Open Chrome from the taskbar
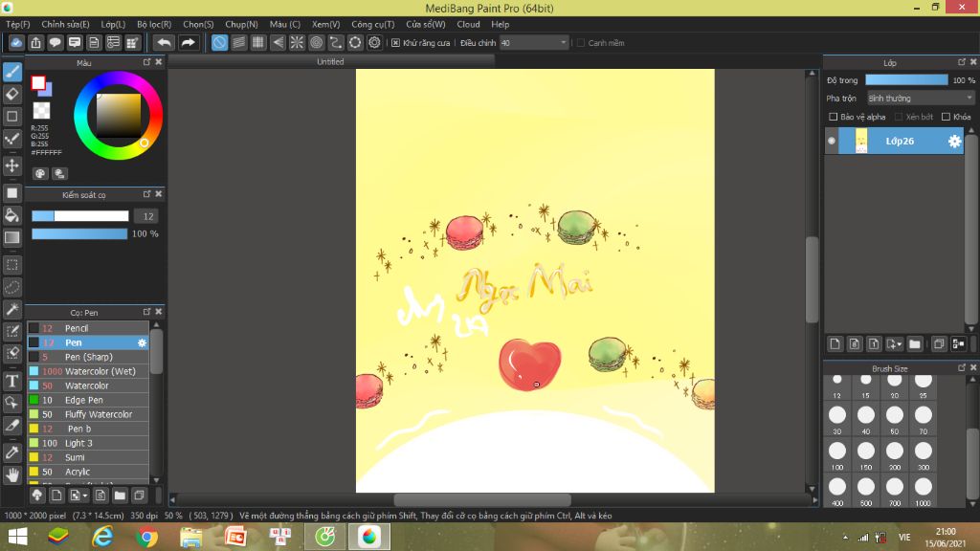The height and width of the screenshot is (551, 980). (146, 537)
